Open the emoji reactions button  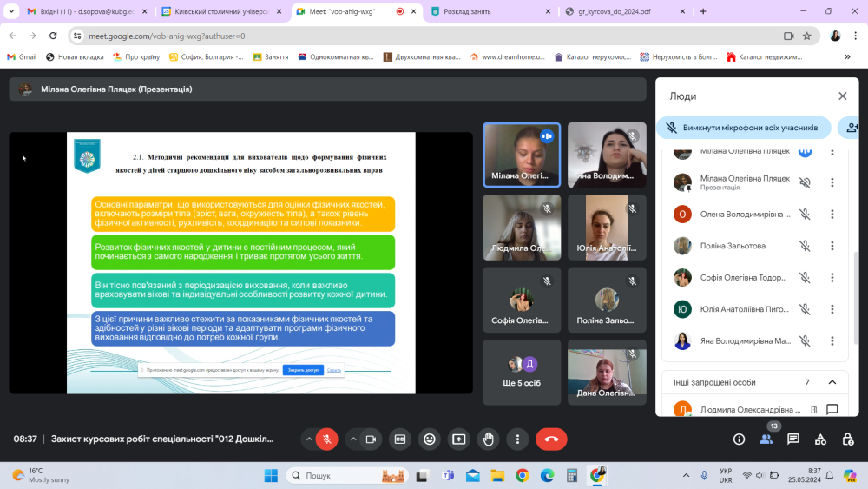point(429,439)
